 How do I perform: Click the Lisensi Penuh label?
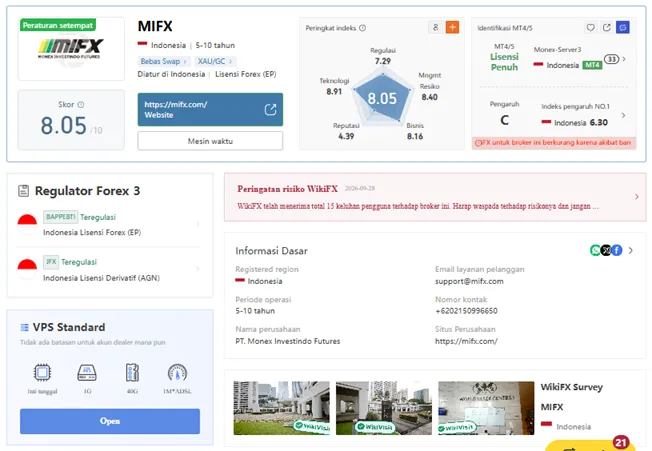click(504, 62)
